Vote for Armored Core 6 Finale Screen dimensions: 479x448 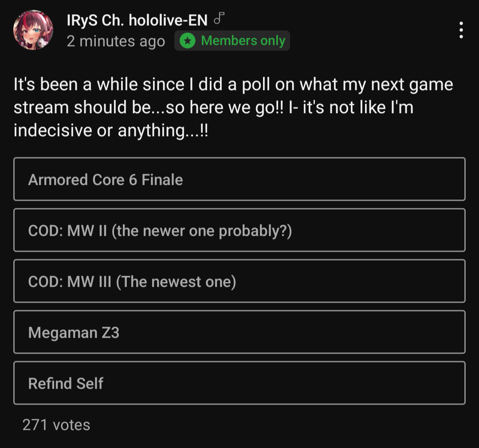[239, 179]
